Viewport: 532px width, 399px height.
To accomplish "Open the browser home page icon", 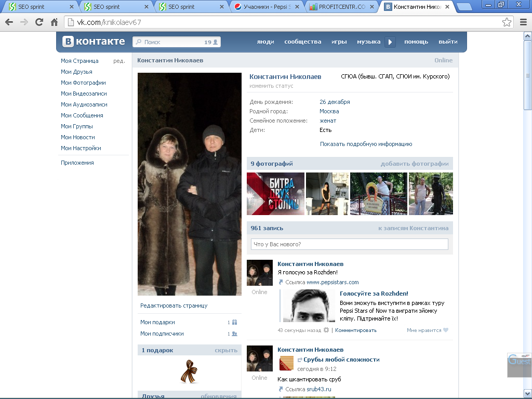I will pos(54,22).
